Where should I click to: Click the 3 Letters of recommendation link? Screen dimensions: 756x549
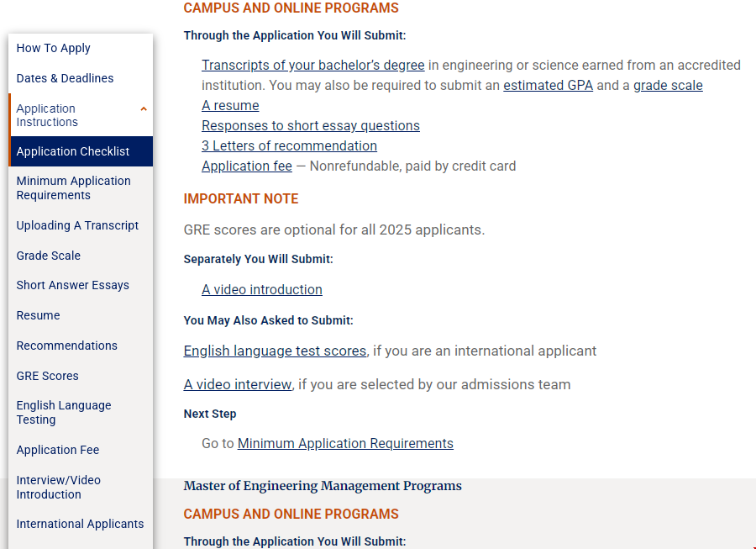click(289, 145)
